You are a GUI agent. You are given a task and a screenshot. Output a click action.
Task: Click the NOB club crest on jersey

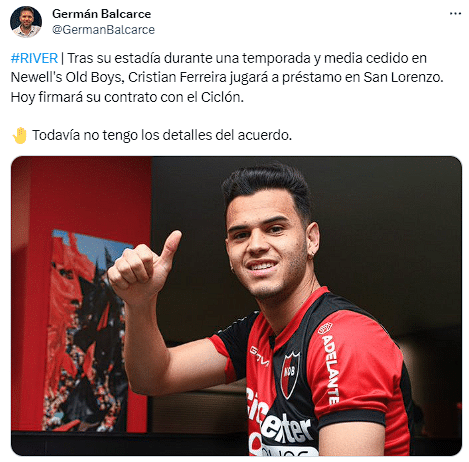(x=290, y=375)
